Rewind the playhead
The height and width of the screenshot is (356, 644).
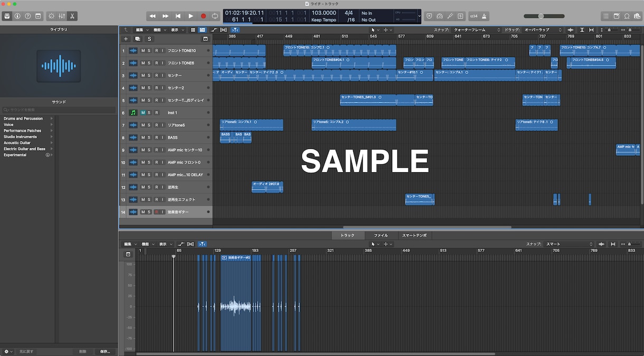coord(153,16)
